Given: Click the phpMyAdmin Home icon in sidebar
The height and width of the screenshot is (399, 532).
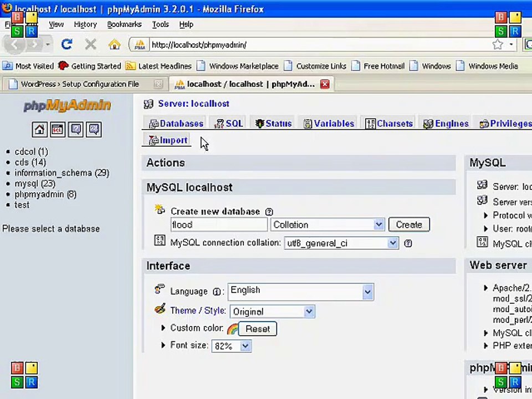Looking at the screenshot, I should [39, 129].
